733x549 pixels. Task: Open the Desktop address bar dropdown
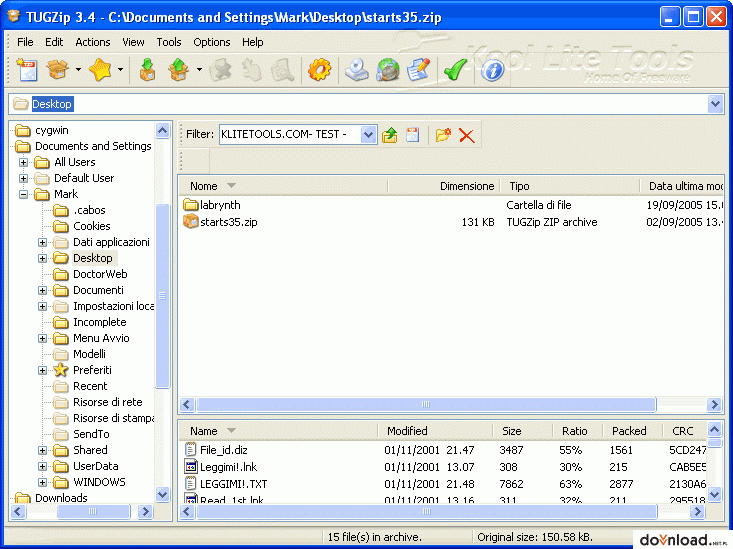[x=715, y=104]
